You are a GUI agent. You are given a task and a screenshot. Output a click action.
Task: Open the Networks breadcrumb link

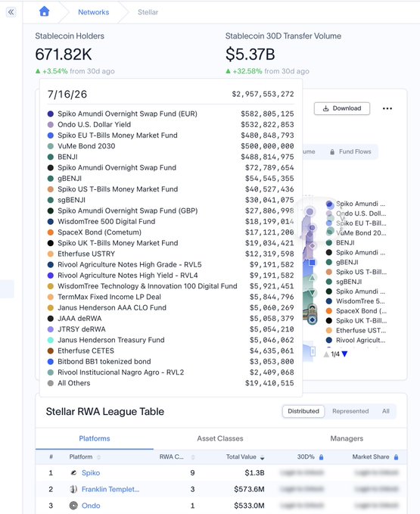pyautogui.click(x=93, y=12)
